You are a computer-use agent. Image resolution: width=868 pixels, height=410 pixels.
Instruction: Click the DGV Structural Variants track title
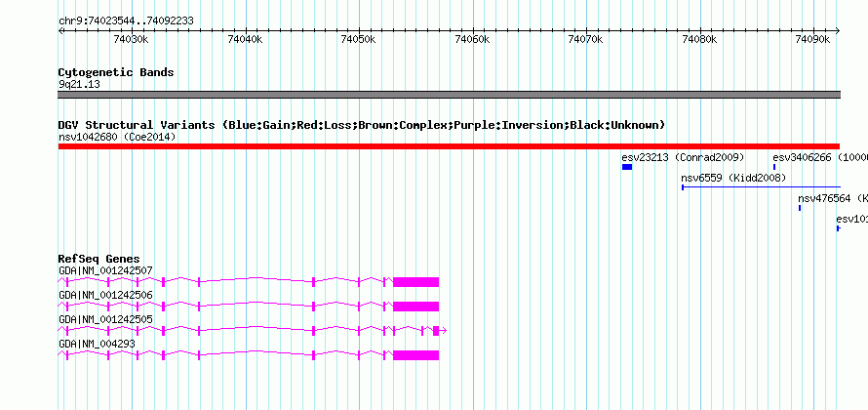pyautogui.click(x=362, y=125)
